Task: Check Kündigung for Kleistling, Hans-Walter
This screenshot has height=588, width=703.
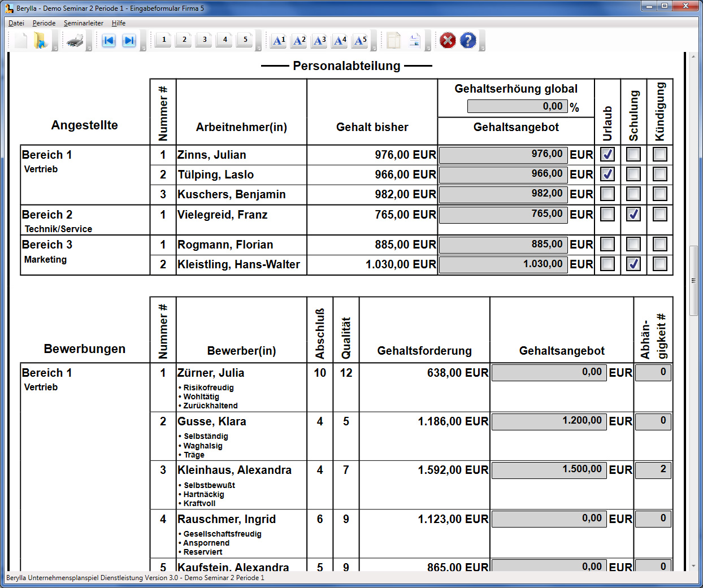Action: click(660, 264)
